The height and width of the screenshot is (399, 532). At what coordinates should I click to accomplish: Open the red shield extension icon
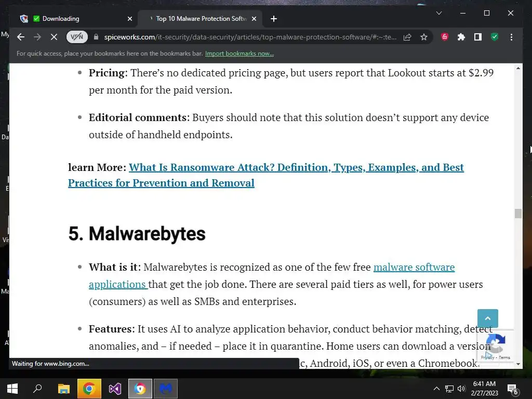tap(445, 37)
